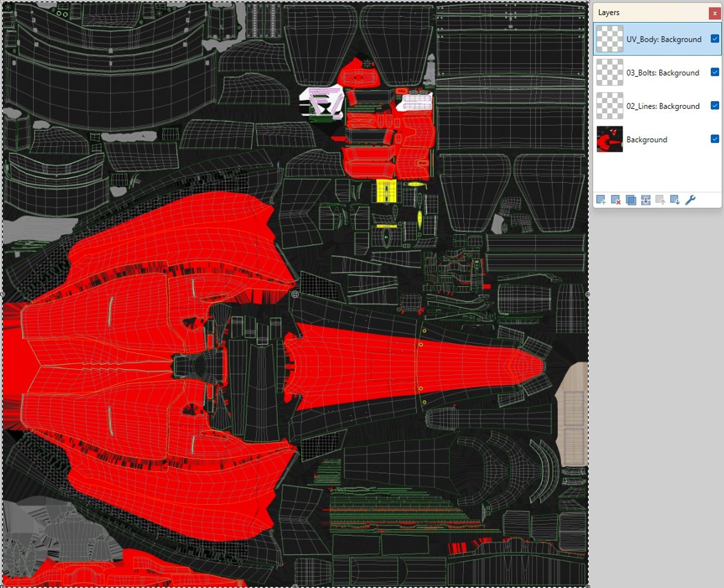
Task: Open layer properties with wrench icon
Action: tap(690, 200)
